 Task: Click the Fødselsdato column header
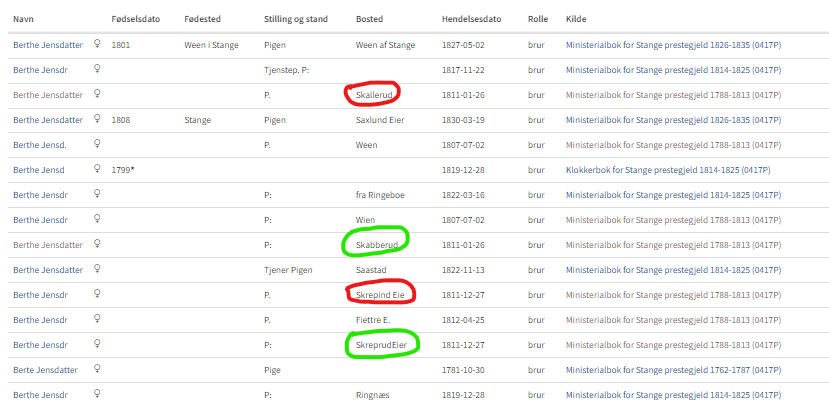135,19
